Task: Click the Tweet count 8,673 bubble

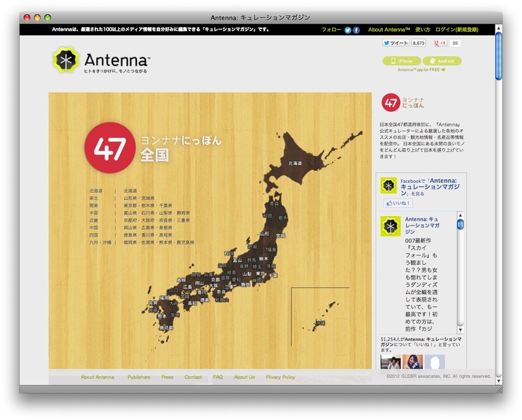Action: (418, 43)
